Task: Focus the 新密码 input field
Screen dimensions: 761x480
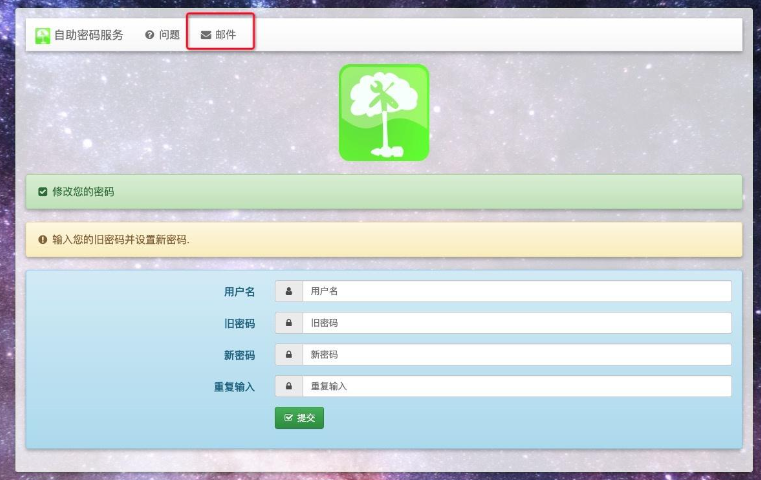Action: point(517,355)
